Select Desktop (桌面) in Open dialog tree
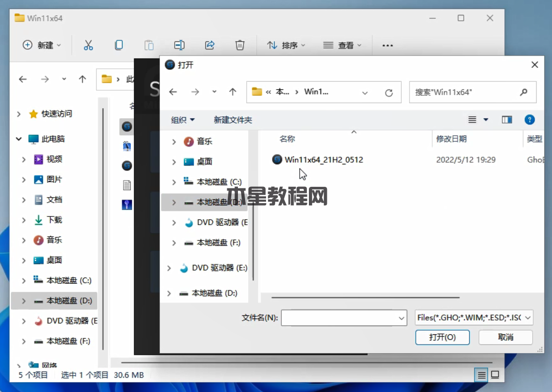552x392 pixels. [x=204, y=161]
